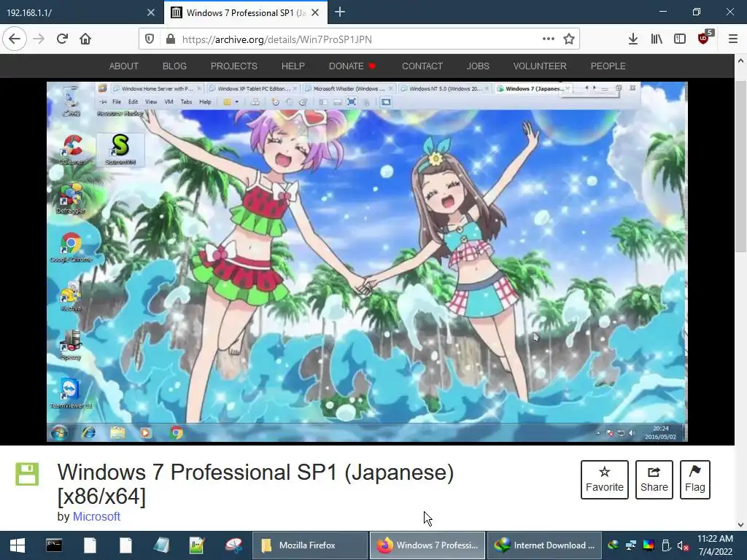Open Firefox home page
The width and height of the screenshot is (747, 560).
pos(85,39)
